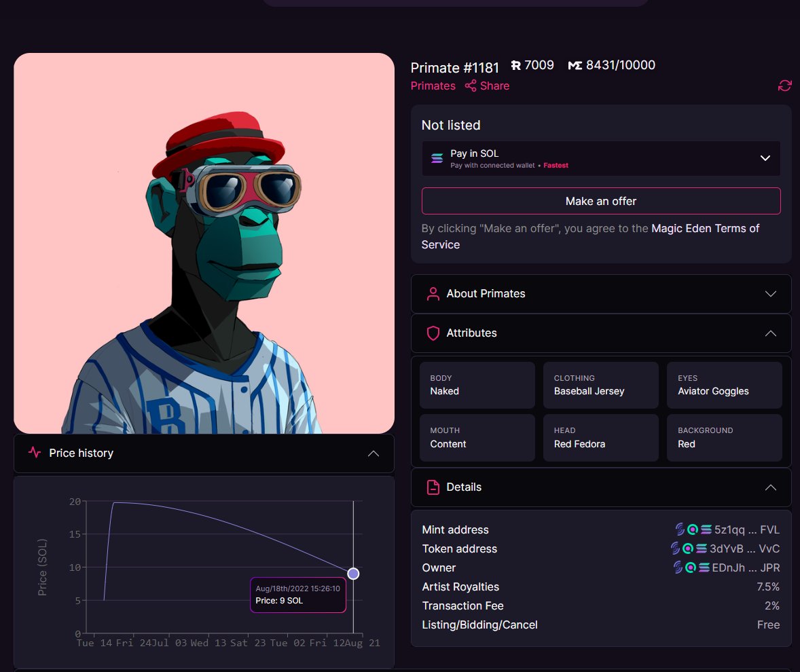Select the BACKGROUND Red attribute card
Screen dimensions: 800x672
[724, 438]
